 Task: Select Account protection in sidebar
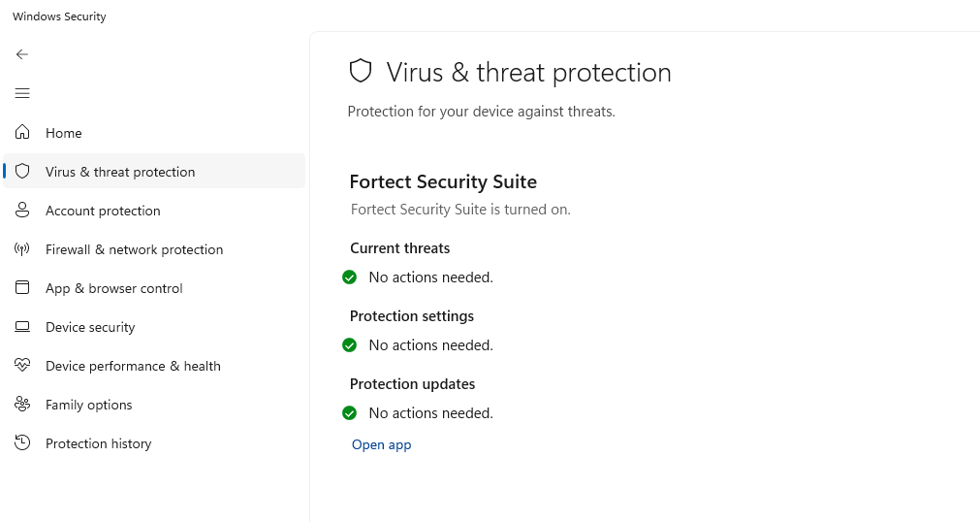point(103,211)
